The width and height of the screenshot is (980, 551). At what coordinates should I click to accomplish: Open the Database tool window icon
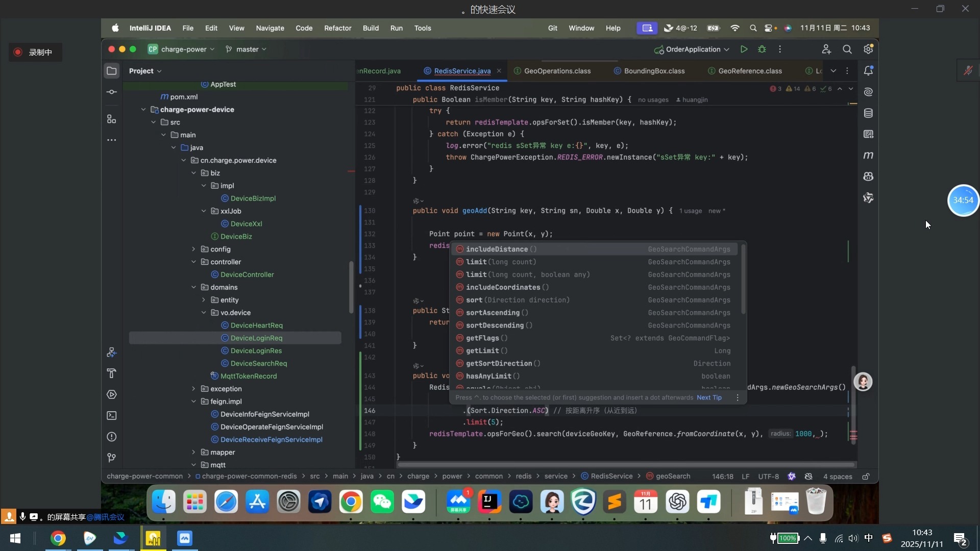point(868,113)
